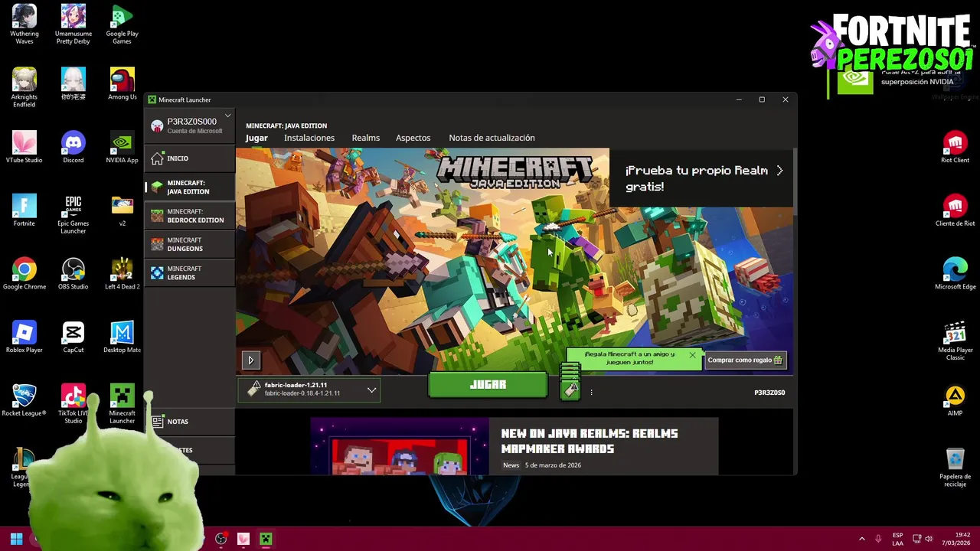Open Microsoft Edge desktop icon
The width and height of the screenshot is (980, 551).
tap(955, 273)
